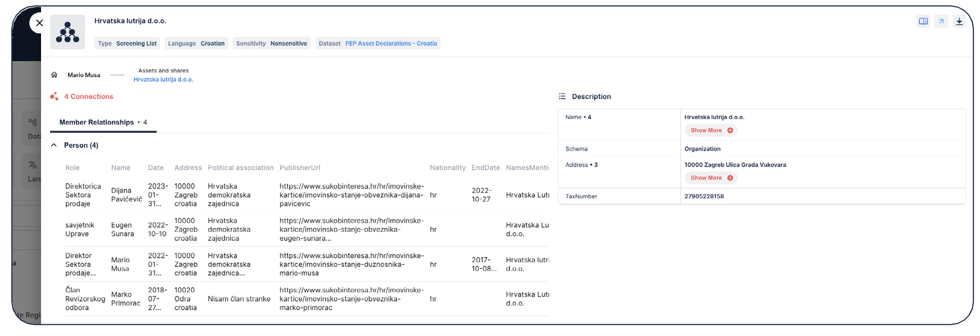Open Hrvatska lutrija d.o.o. breadcrumb link
This screenshot has width=980, height=336.
tap(164, 79)
